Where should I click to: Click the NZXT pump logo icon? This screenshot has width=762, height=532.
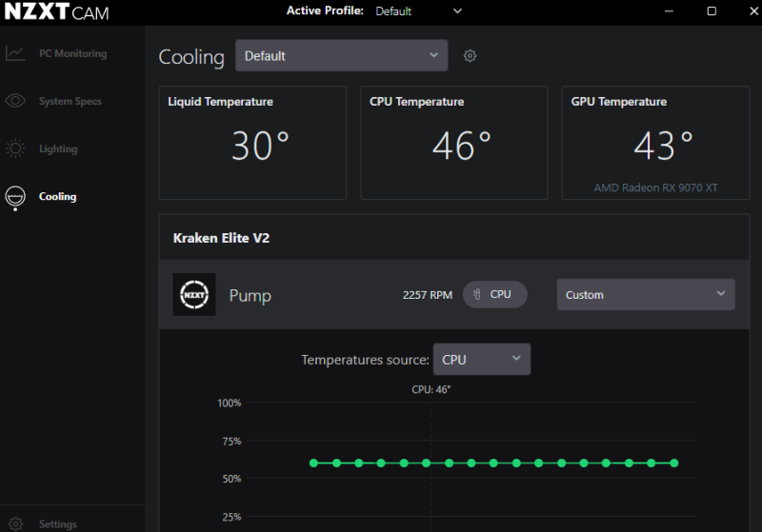click(x=194, y=295)
